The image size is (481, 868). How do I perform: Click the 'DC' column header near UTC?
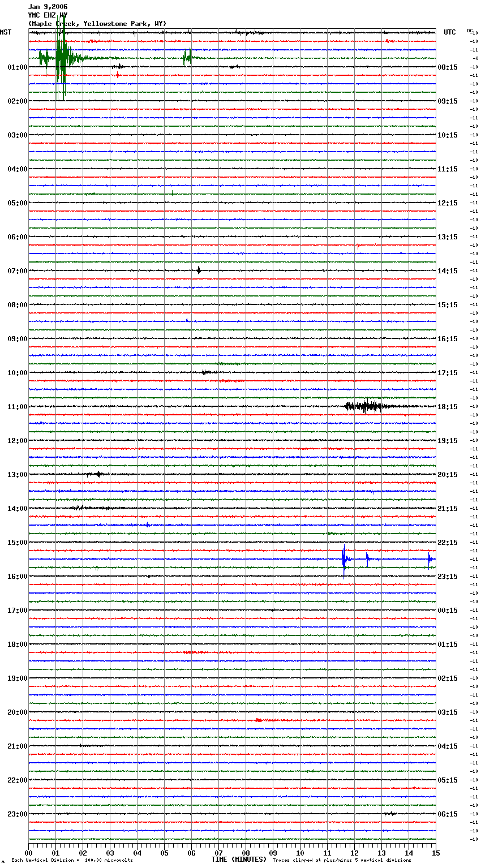click(470, 31)
